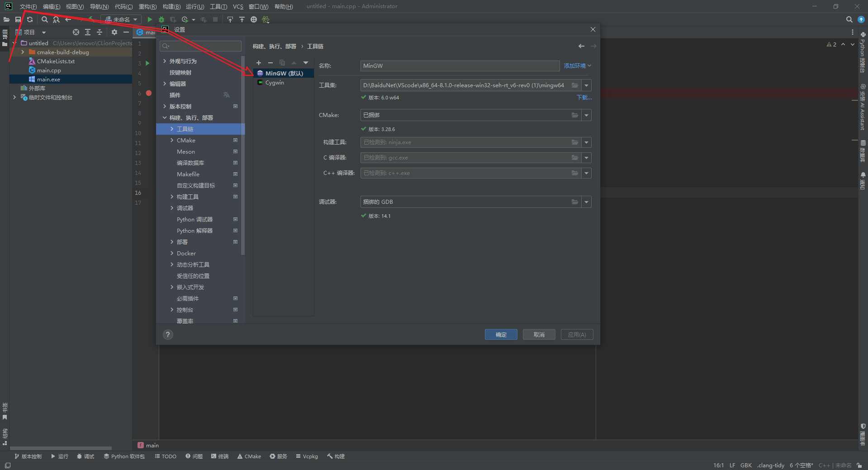
Task: Click the magnifier Find icon in the main toolbar
Action: click(x=44, y=19)
